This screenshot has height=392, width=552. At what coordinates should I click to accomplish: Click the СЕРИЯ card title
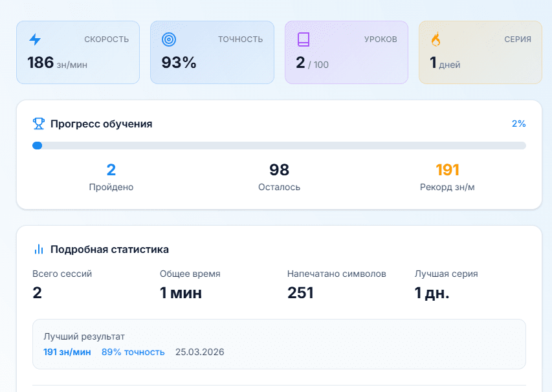518,39
